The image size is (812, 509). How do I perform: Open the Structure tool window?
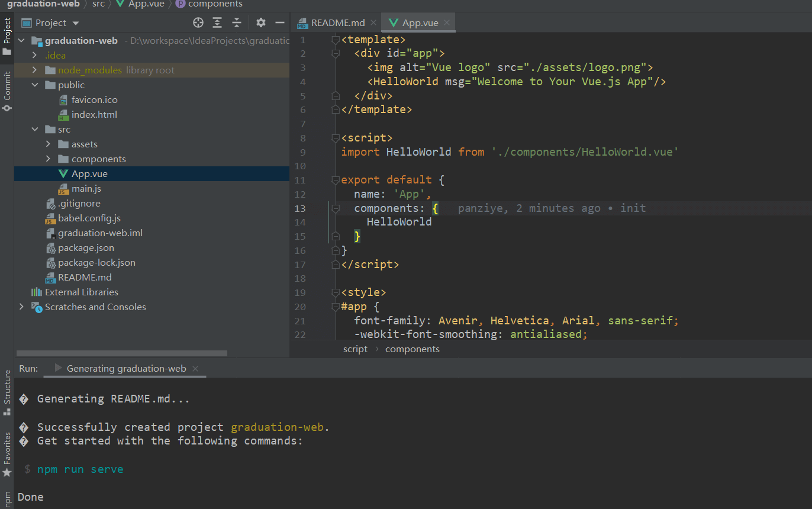7,392
